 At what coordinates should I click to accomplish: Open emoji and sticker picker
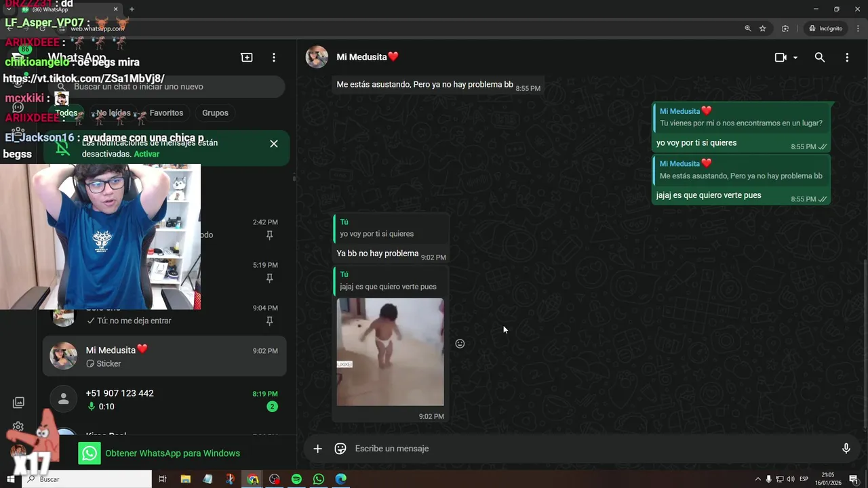[340, 449]
